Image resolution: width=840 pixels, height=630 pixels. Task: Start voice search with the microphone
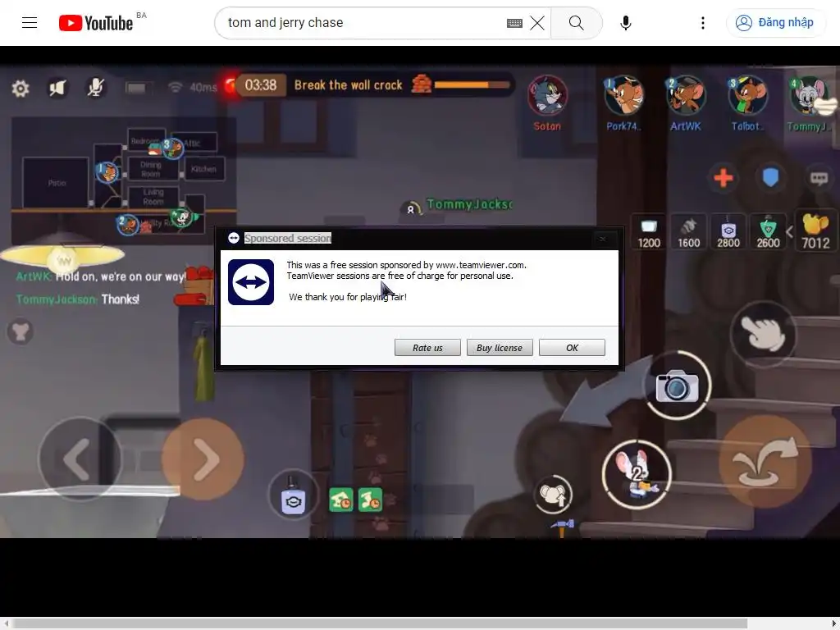625,23
